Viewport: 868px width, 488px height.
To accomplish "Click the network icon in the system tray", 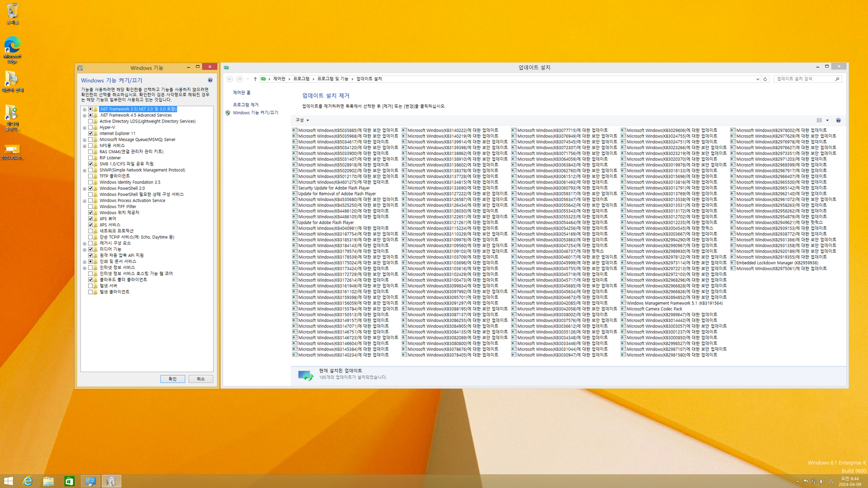I will click(x=814, y=482).
